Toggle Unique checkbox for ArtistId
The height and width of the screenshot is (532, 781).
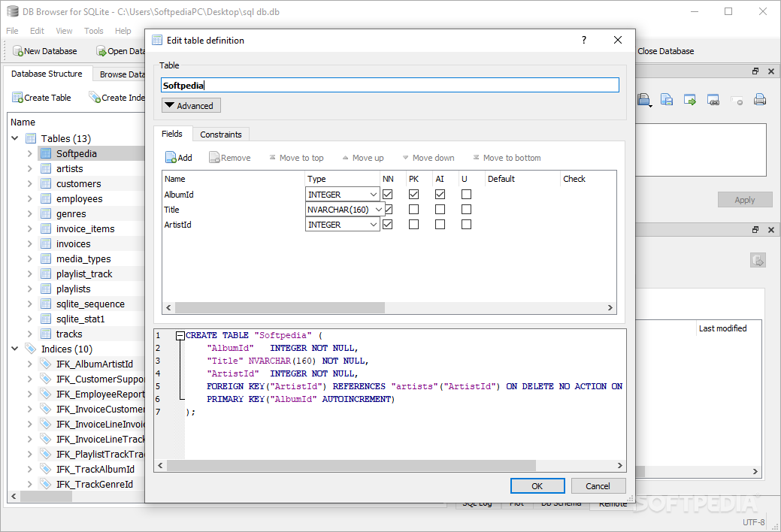coord(466,224)
